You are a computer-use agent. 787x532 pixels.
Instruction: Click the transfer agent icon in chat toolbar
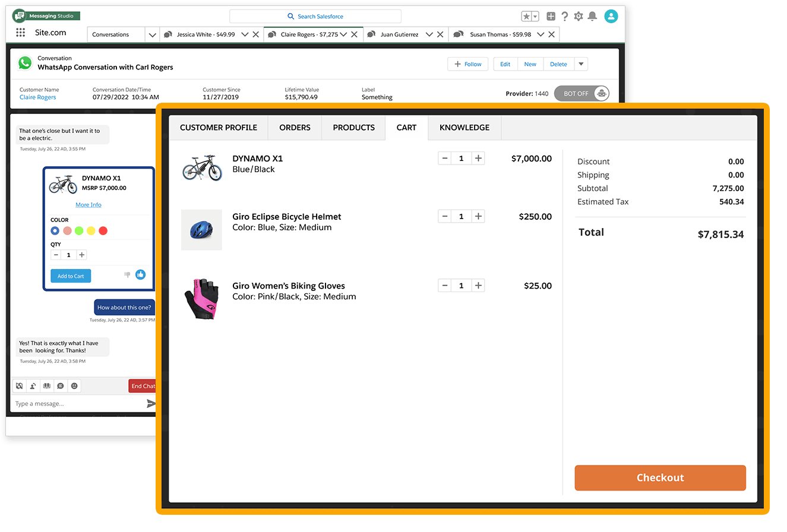(33, 386)
